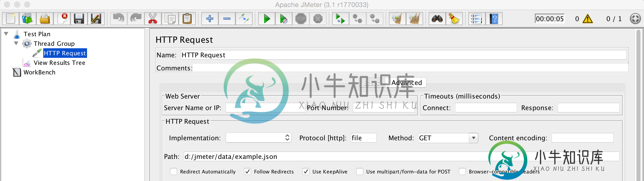Select Thread Group in the tree
644x181 pixels.
tap(54, 43)
